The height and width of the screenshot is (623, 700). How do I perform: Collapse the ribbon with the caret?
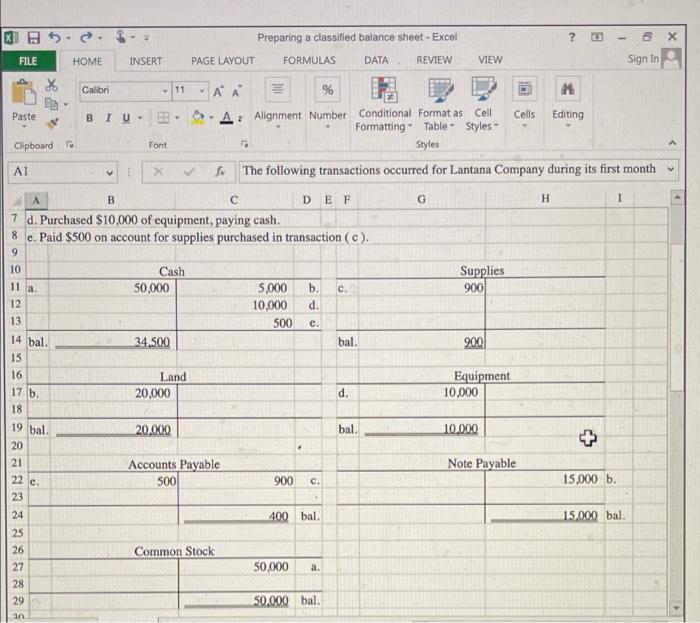tap(672, 143)
